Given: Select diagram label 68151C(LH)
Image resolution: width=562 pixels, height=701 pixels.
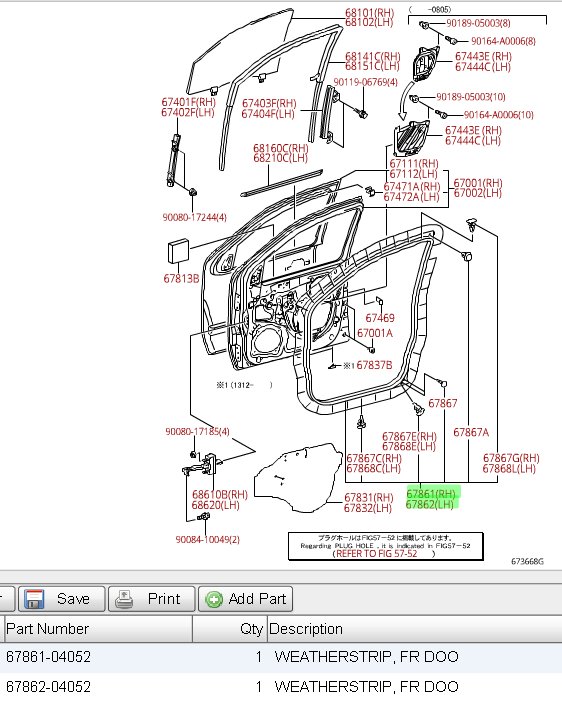Looking at the screenshot, I should tap(372, 66).
